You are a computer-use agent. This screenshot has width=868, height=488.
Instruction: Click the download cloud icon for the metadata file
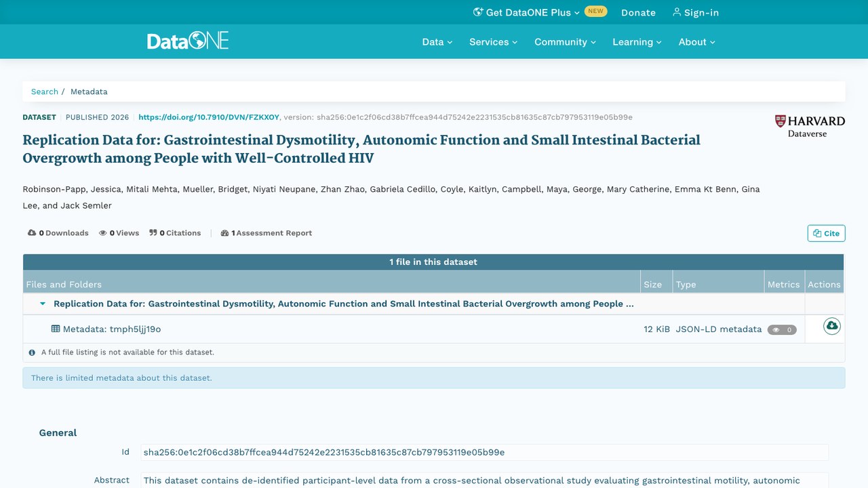point(832,326)
